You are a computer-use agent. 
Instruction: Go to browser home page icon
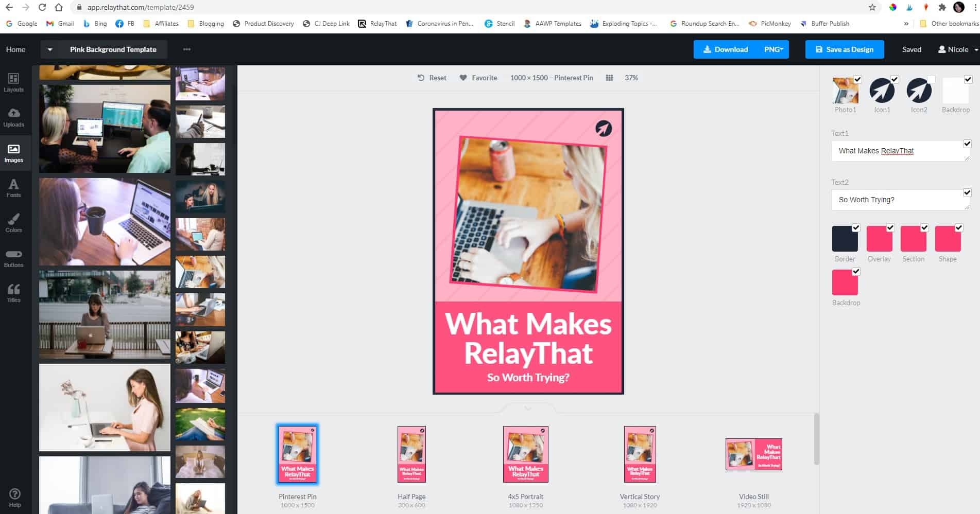pyautogui.click(x=59, y=7)
